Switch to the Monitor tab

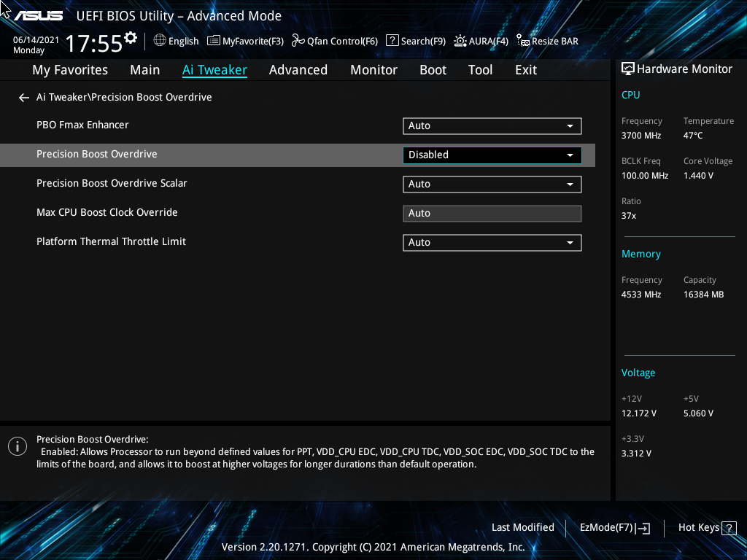[374, 70]
